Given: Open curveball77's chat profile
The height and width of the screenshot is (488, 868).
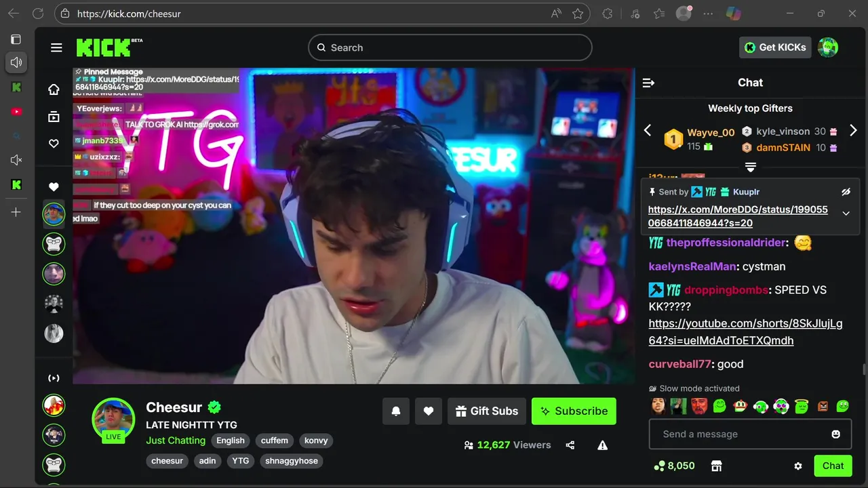Looking at the screenshot, I should click(x=680, y=365).
